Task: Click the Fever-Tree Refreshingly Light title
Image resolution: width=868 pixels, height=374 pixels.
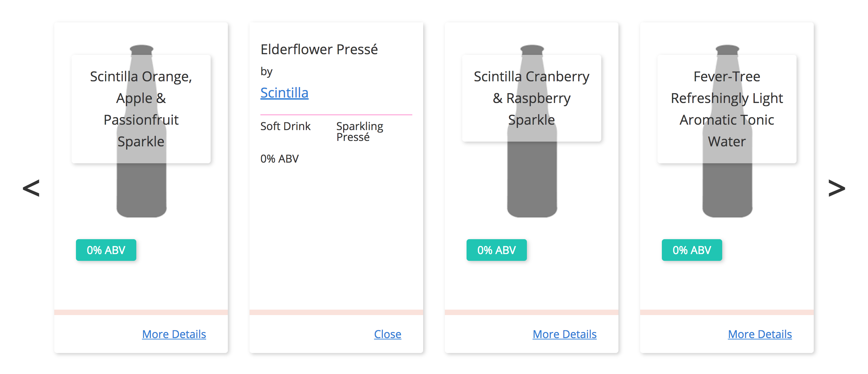Action: (727, 108)
